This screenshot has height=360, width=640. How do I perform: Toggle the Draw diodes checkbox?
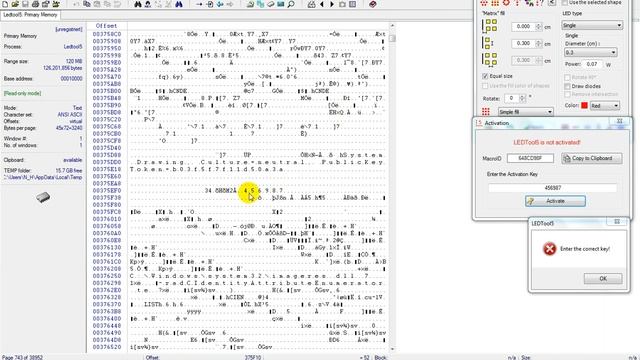coord(567,86)
